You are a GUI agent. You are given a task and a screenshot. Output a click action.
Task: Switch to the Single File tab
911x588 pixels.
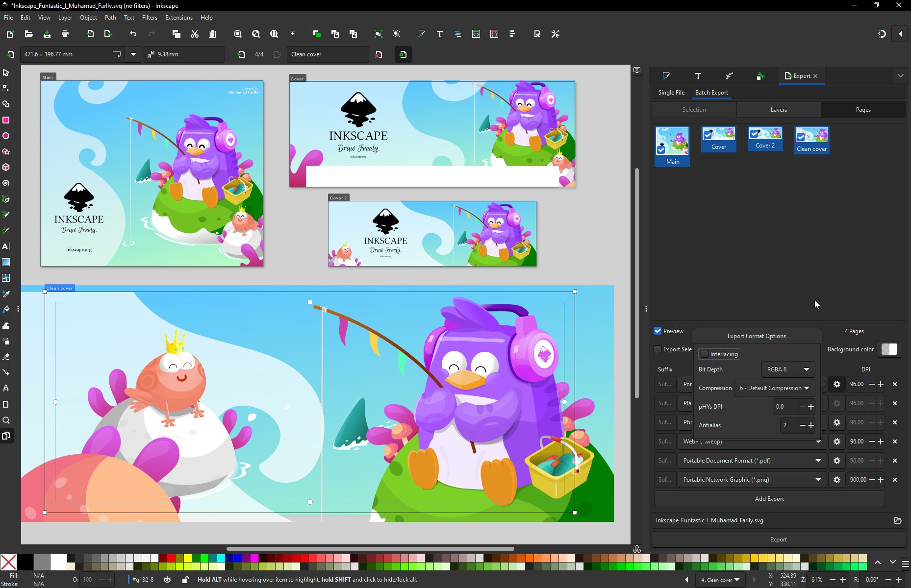tap(671, 93)
